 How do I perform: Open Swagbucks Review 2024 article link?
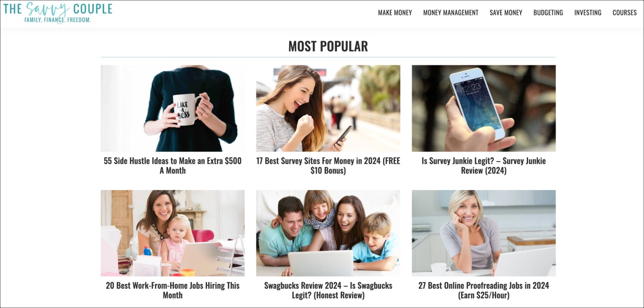(328, 290)
